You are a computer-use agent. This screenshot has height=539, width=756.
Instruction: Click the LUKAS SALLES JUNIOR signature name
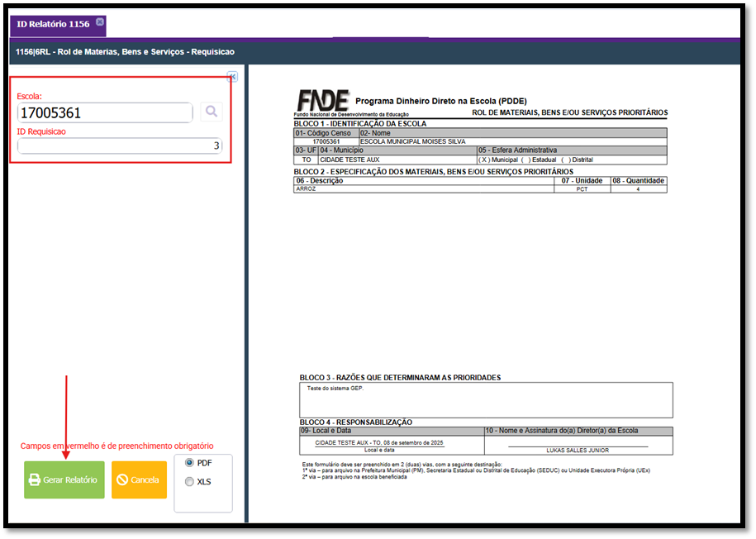coord(578,451)
